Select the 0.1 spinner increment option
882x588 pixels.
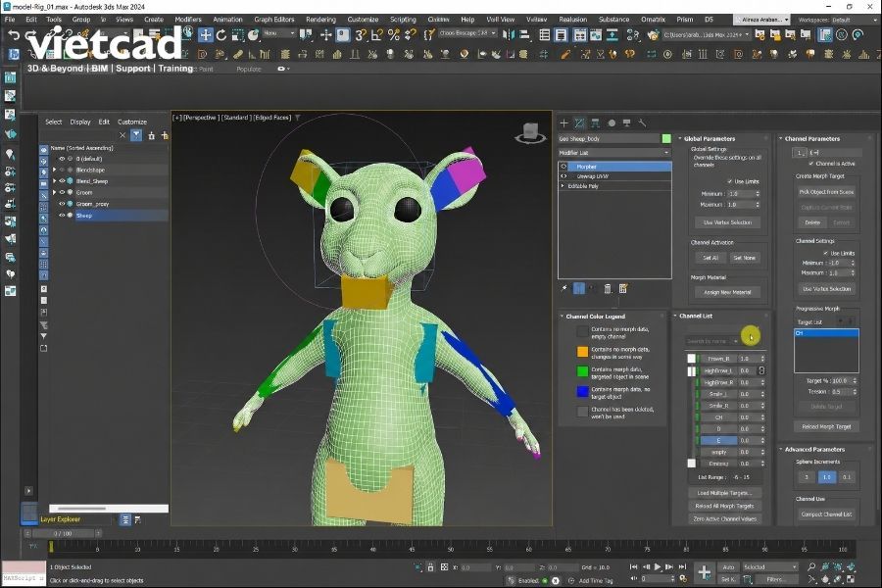847,477
